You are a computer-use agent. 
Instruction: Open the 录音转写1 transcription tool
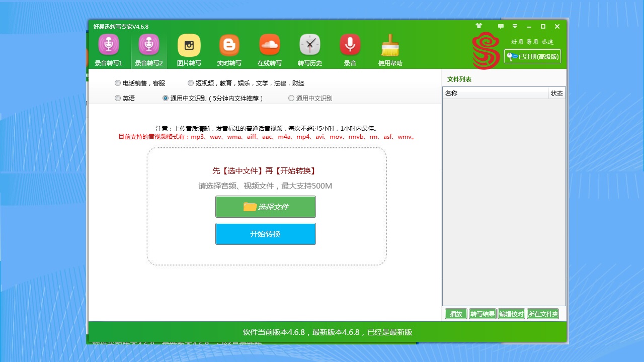(x=108, y=49)
